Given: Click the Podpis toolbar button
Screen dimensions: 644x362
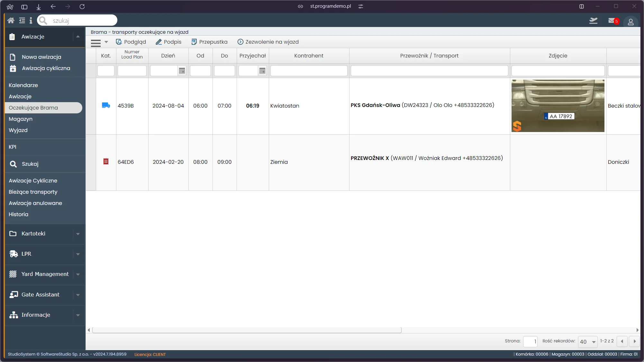Looking at the screenshot, I should (168, 42).
